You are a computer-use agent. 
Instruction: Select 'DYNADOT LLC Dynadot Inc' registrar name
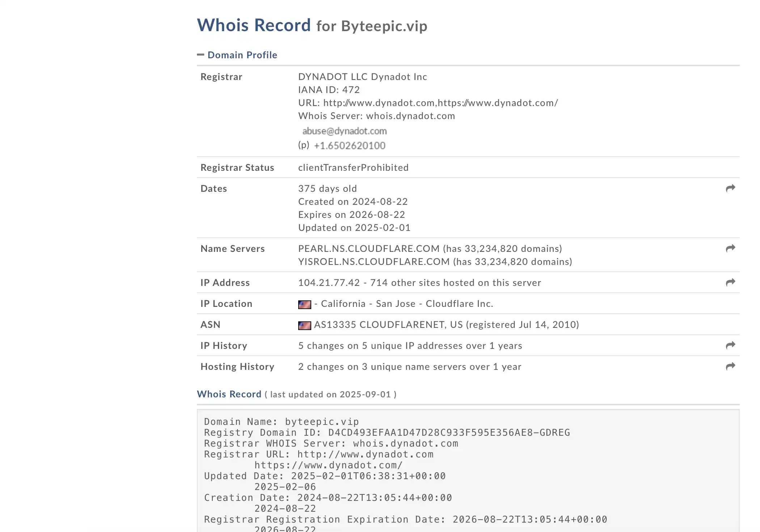point(363,77)
